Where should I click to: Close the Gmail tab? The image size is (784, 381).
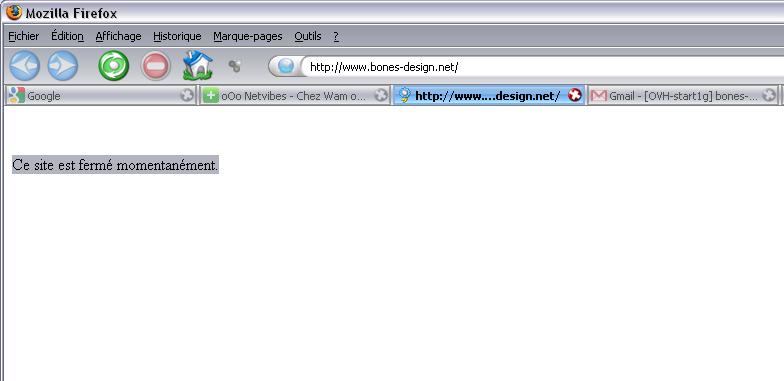click(769, 95)
